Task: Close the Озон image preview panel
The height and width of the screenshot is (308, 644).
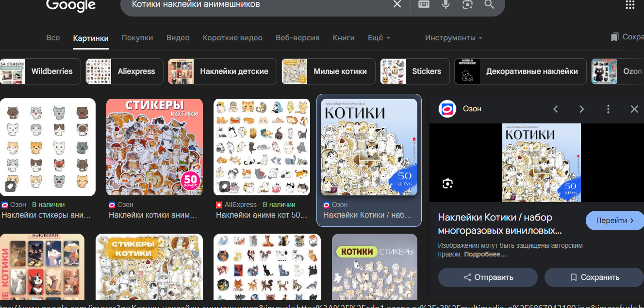Action: click(634, 109)
